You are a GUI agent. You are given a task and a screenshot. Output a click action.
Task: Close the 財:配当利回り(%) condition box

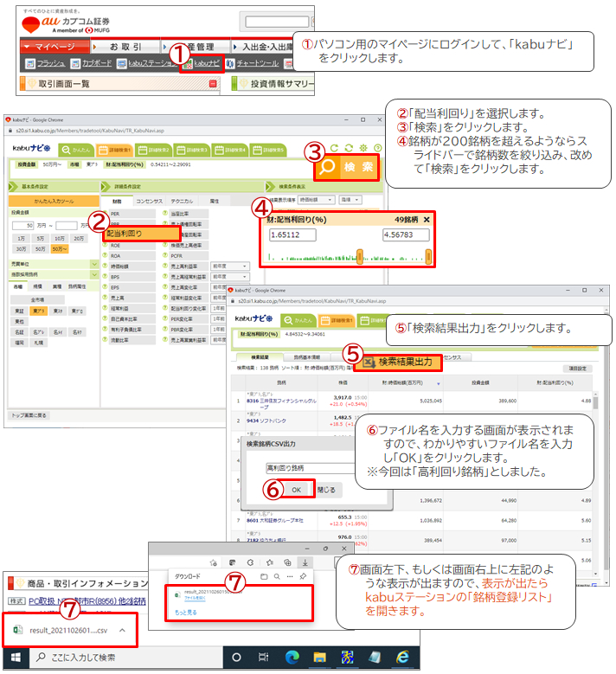(x=427, y=220)
